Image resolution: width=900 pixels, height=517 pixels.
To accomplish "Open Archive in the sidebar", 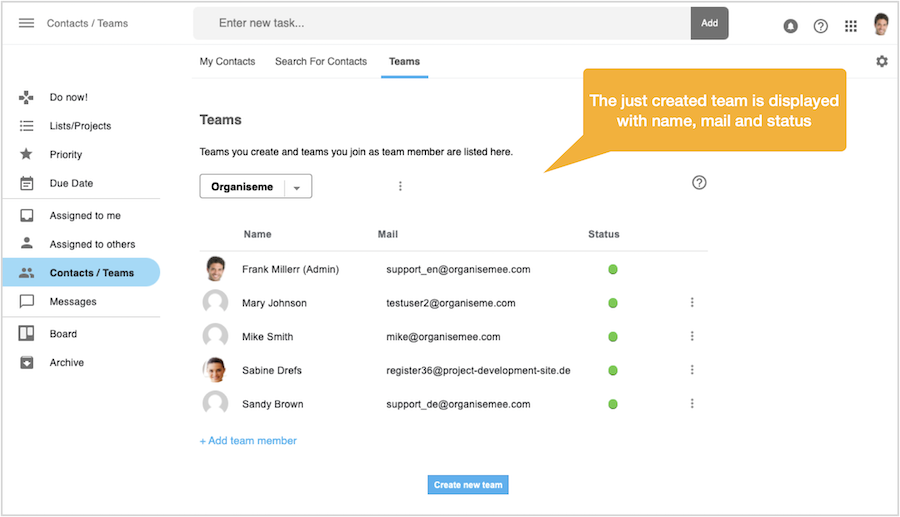I will (x=66, y=363).
